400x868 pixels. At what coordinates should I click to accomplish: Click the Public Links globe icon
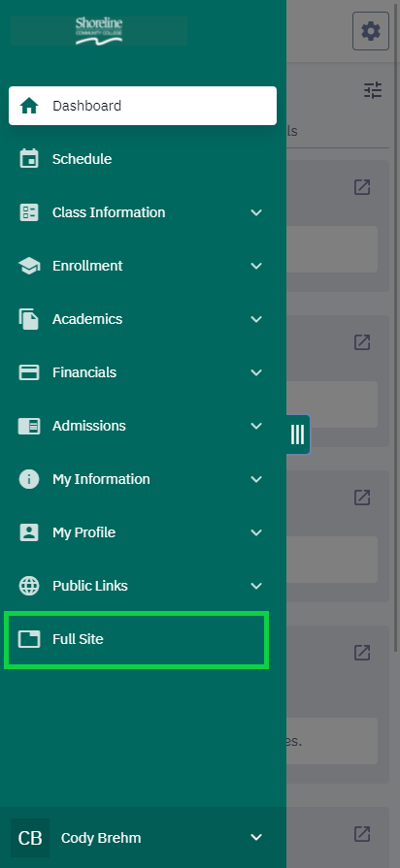click(29, 586)
